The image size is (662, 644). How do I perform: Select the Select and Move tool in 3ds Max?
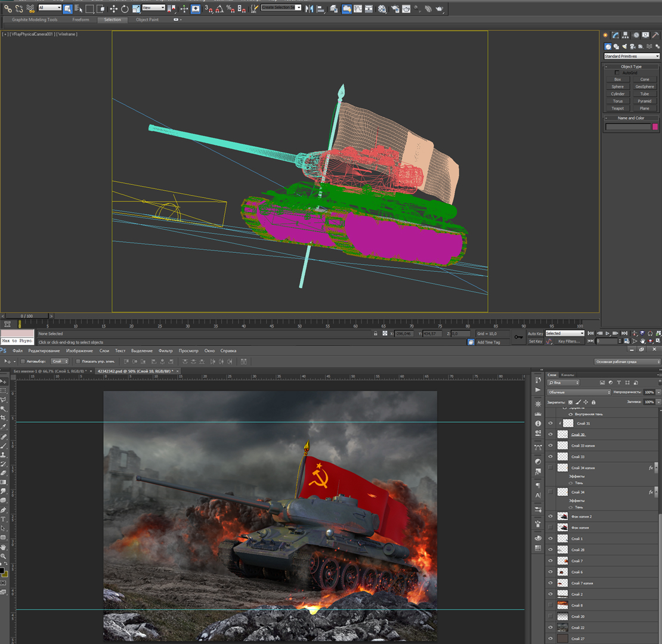(113, 8)
